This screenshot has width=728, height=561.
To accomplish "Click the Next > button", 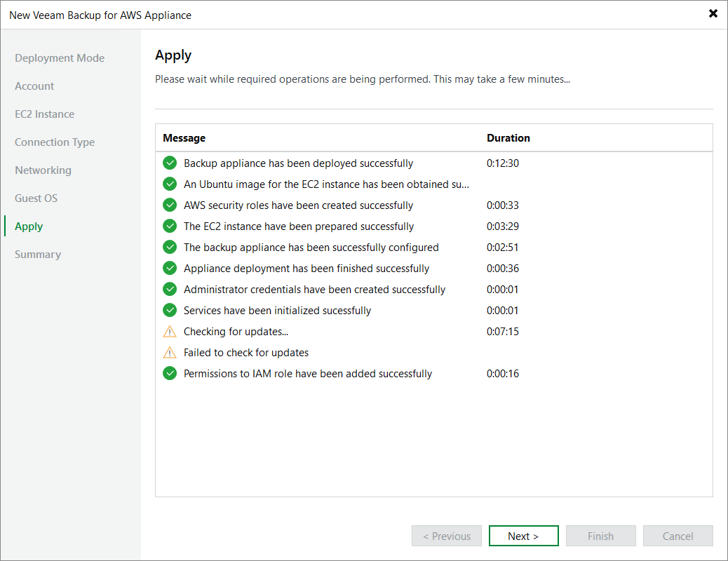I will [523, 536].
